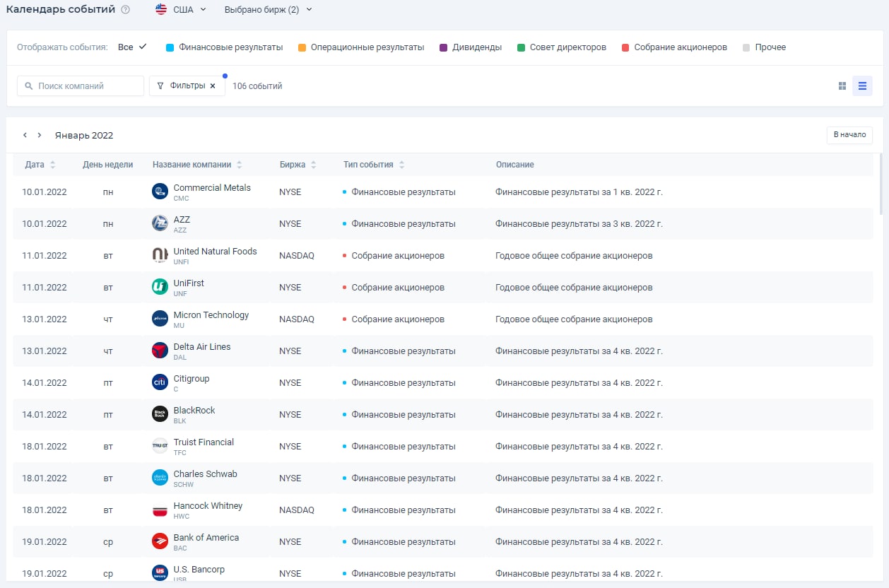889x588 pixels.
Task: Toggle Операционные результаты event filter
Action: pos(361,47)
